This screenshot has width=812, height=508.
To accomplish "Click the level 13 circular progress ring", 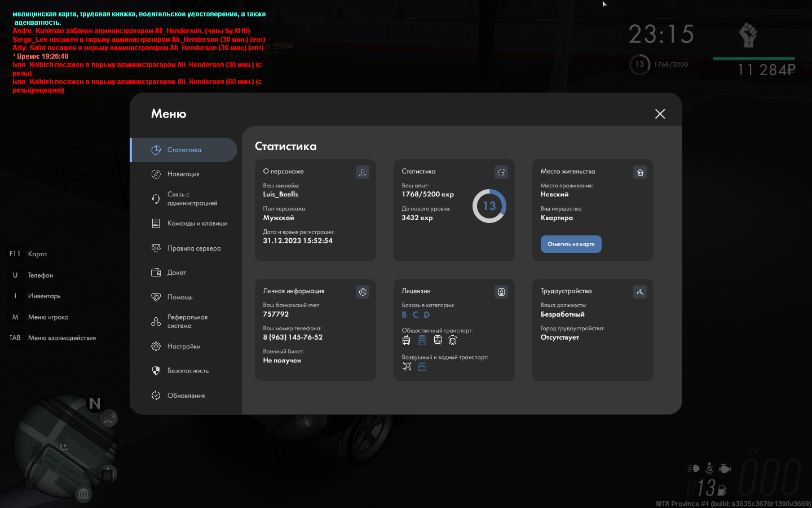I will [x=489, y=206].
